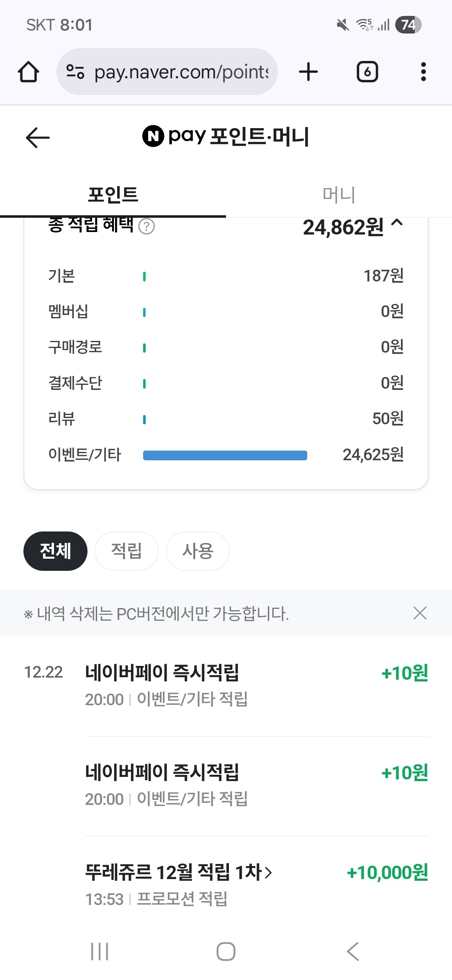The height and width of the screenshot is (980, 452).
Task: Go back using the page arrow
Action: (38, 137)
